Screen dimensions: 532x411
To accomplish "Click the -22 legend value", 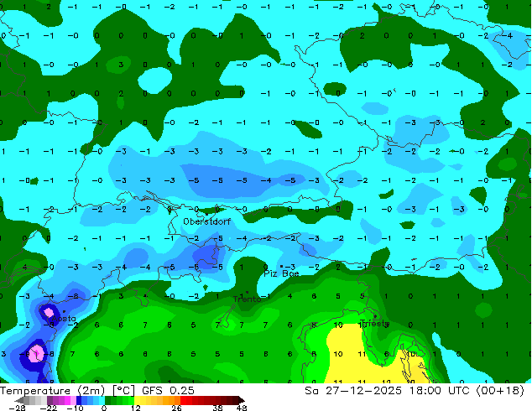I will [48, 408].
